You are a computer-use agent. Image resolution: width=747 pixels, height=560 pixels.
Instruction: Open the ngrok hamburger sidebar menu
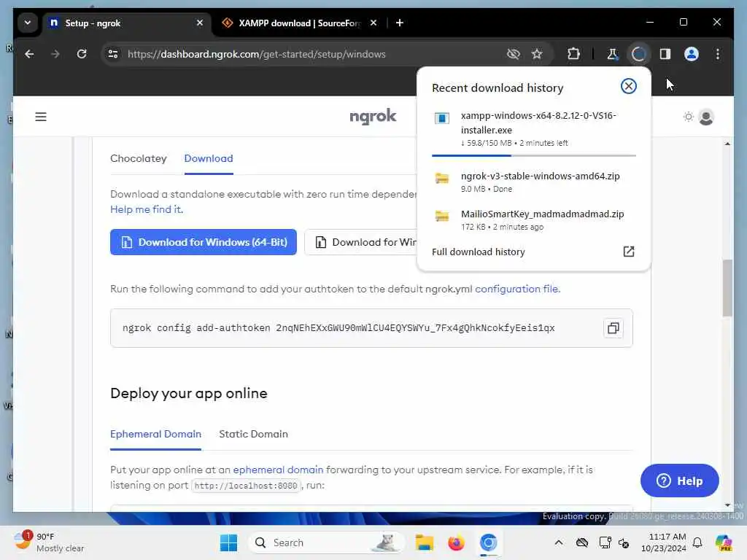coord(41,117)
